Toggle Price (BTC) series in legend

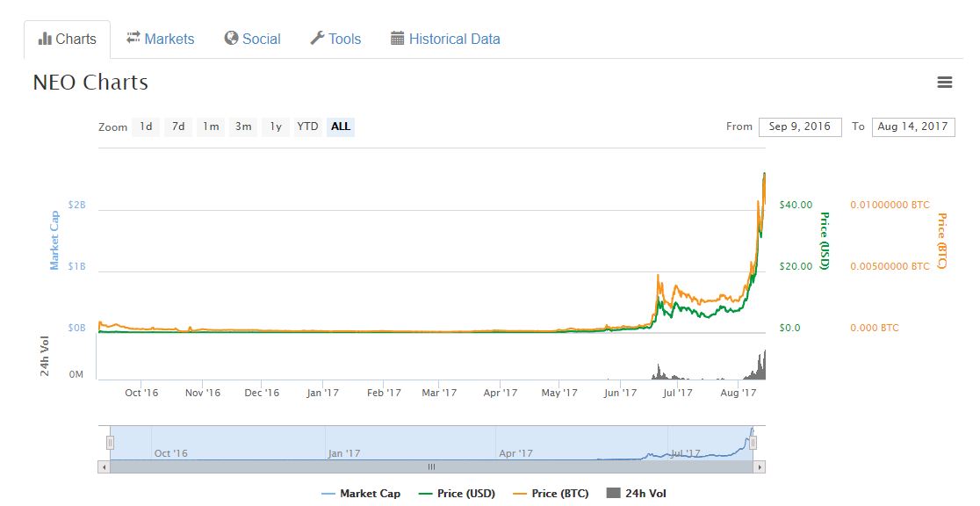(x=551, y=494)
